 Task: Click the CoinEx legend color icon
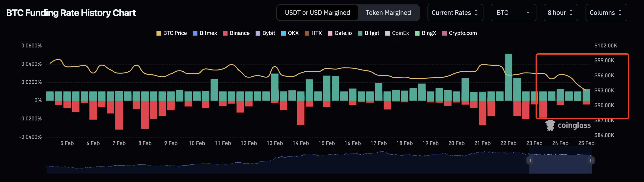click(387, 34)
